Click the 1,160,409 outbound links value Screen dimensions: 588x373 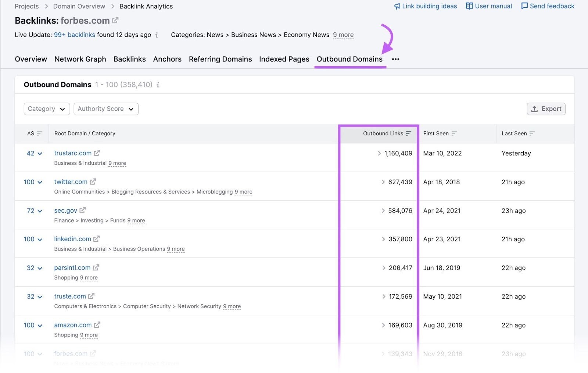coord(398,153)
